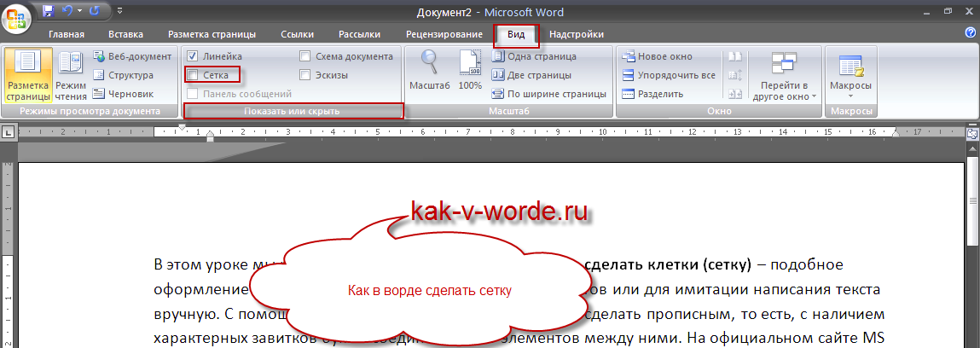Select Веб-документ view

pos(132,56)
